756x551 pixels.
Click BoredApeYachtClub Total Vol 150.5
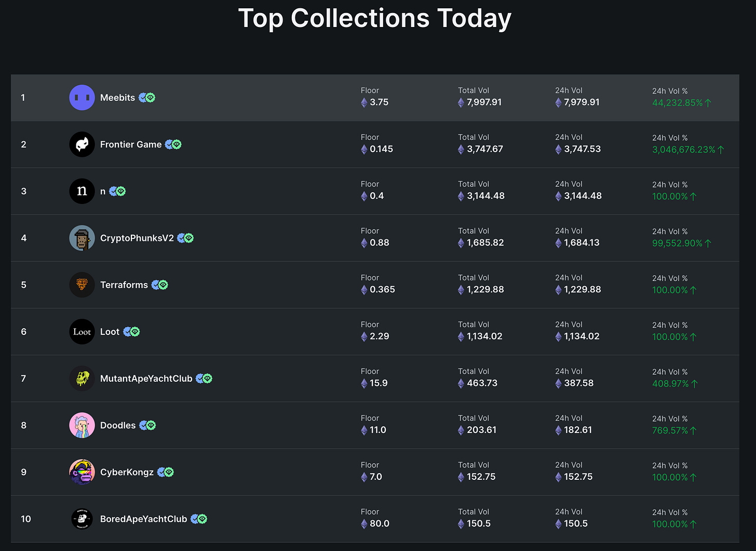click(479, 523)
